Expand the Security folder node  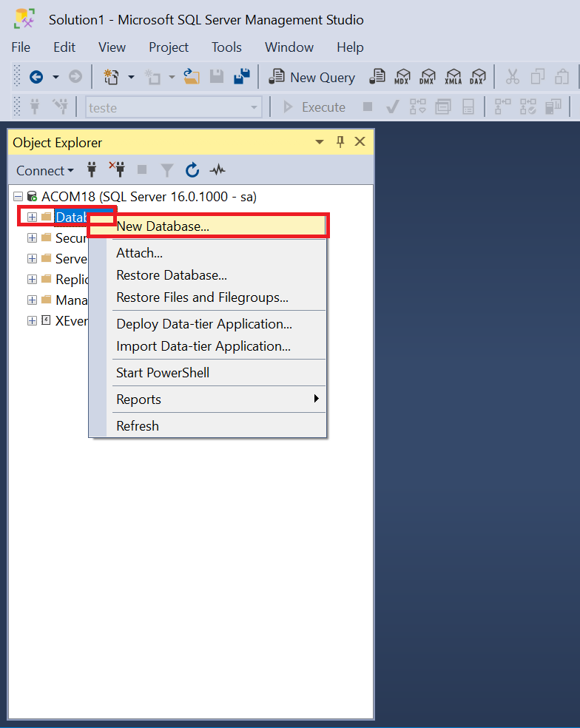(32, 237)
